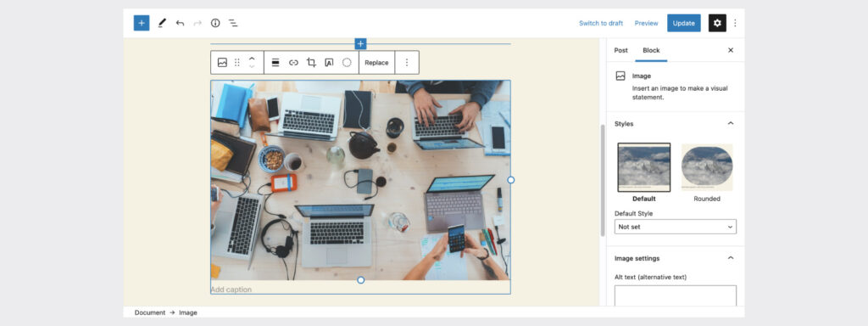Image resolution: width=868 pixels, height=326 pixels.
Task: Collapse the Image settings section
Action: pos(730,258)
